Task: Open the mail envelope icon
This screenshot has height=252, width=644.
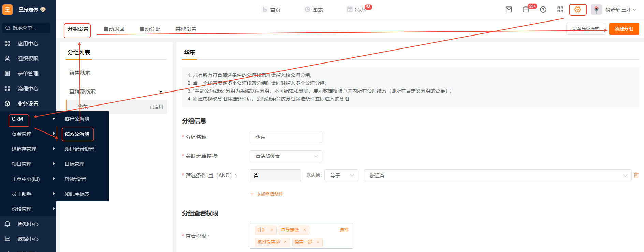Action: [x=509, y=10]
